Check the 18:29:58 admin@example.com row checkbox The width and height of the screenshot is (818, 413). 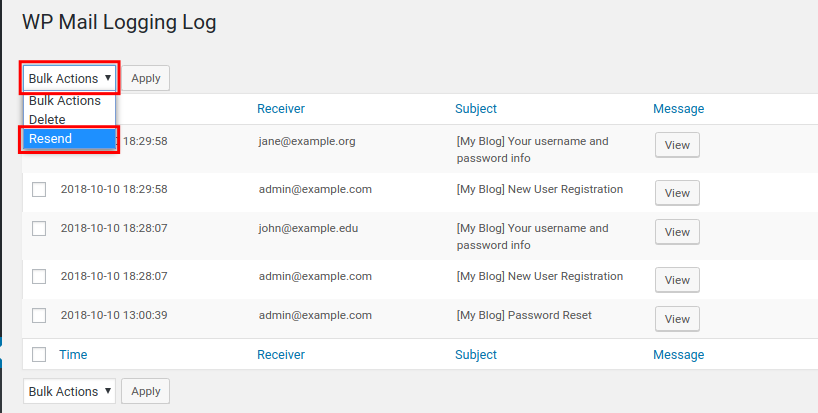(39, 189)
